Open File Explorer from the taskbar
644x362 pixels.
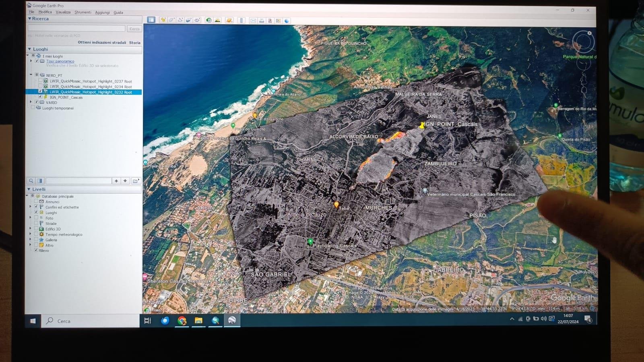pos(198,321)
